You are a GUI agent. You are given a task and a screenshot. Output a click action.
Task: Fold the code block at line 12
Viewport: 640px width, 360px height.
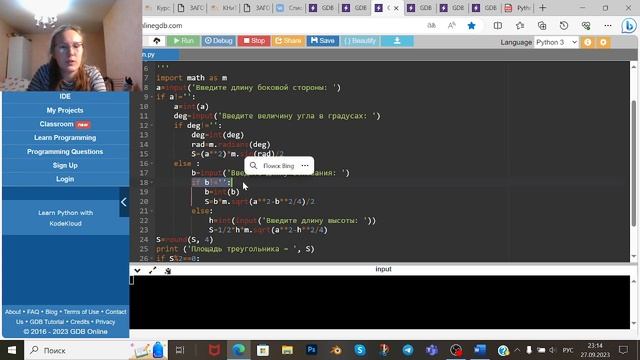point(151,125)
